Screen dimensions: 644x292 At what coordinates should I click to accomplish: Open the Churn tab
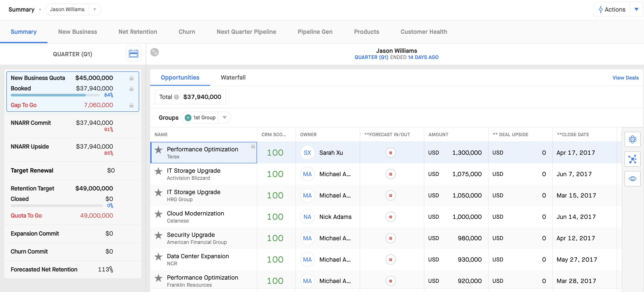point(186,32)
